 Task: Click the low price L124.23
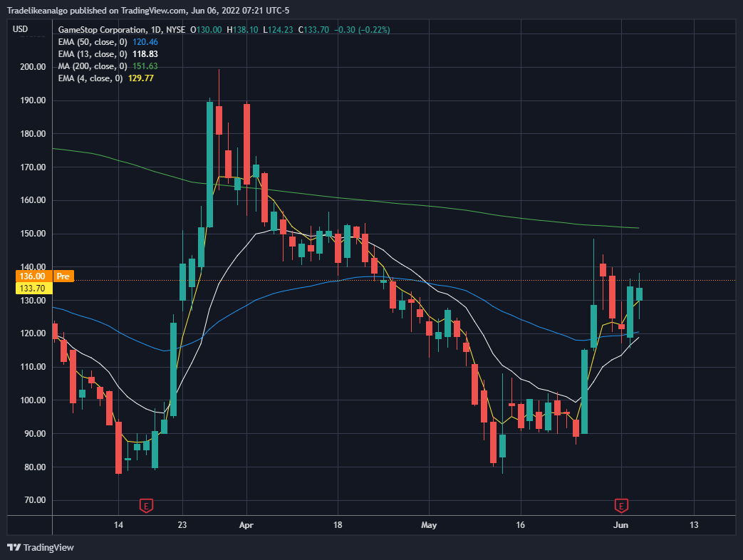278,29
